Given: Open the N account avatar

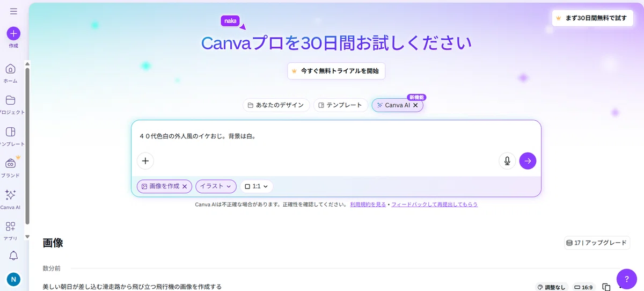Looking at the screenshot, I should tap(13, 279).
